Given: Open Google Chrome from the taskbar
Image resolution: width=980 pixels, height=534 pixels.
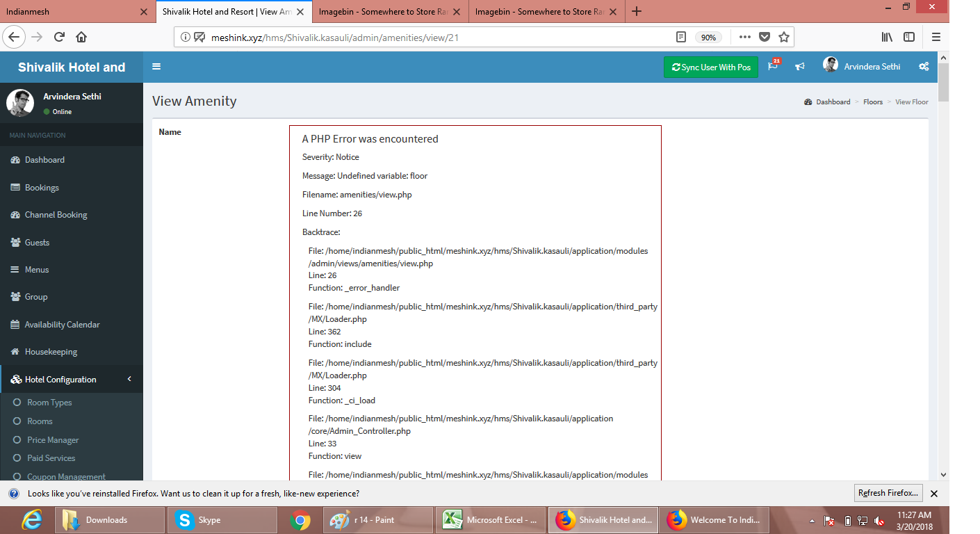Looking at the screenshot, I should [300, 519].
